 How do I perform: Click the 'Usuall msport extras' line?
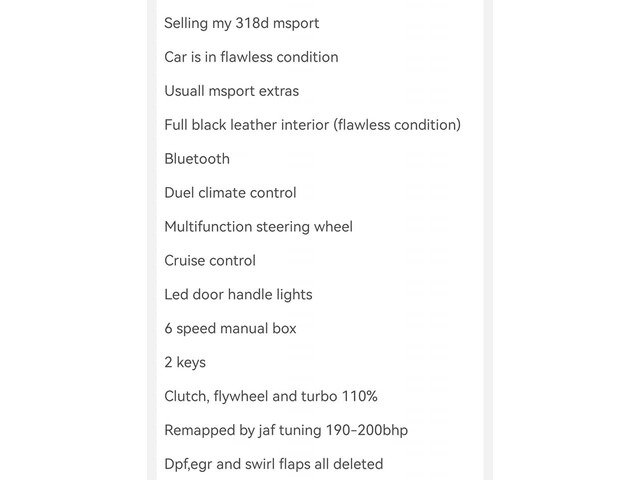click(x=231, y=91)
